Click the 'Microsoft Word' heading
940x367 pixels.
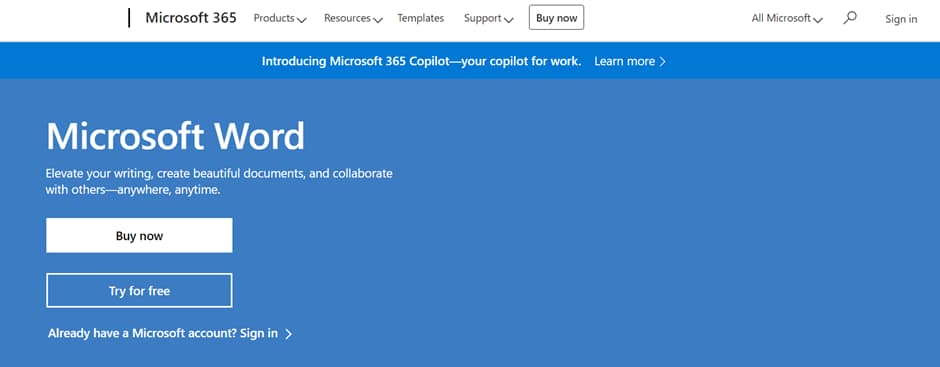pos(176,136)
